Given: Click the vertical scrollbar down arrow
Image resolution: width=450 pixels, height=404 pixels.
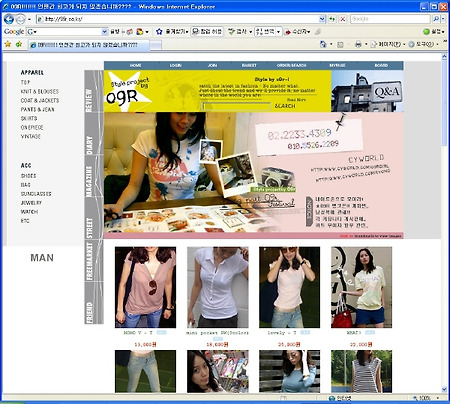Looking at the screenshot, I should [444, 389].
